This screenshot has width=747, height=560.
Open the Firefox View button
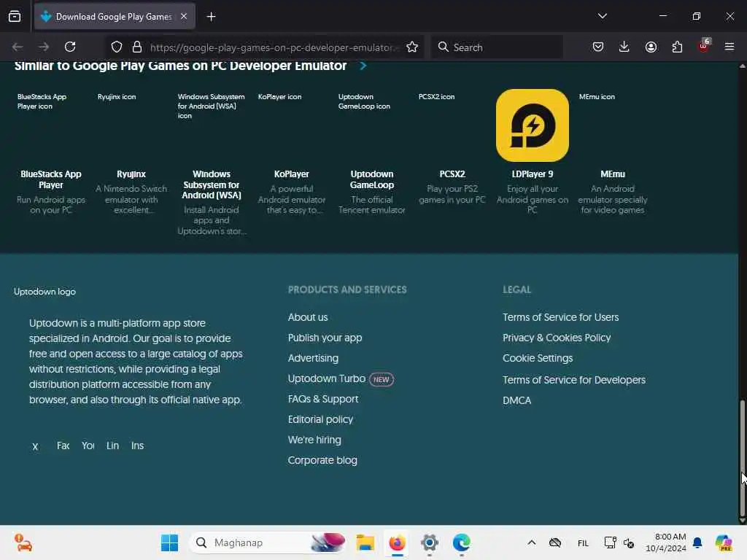15,16
